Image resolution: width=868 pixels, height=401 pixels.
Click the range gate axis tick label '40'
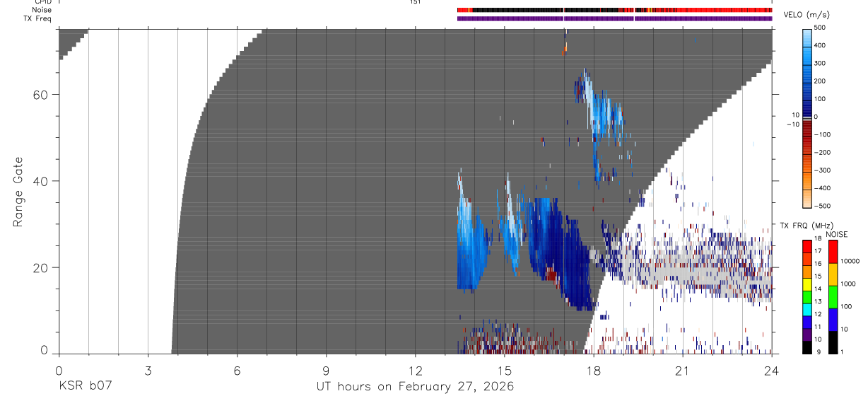click(x=41, y=181)
